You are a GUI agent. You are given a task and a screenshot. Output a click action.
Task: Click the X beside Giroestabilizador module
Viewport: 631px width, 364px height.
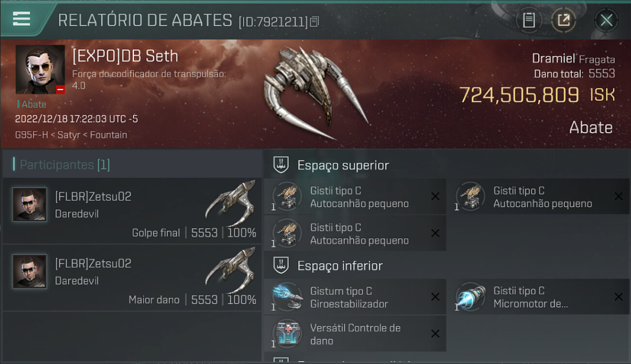(x=435, y=297)
